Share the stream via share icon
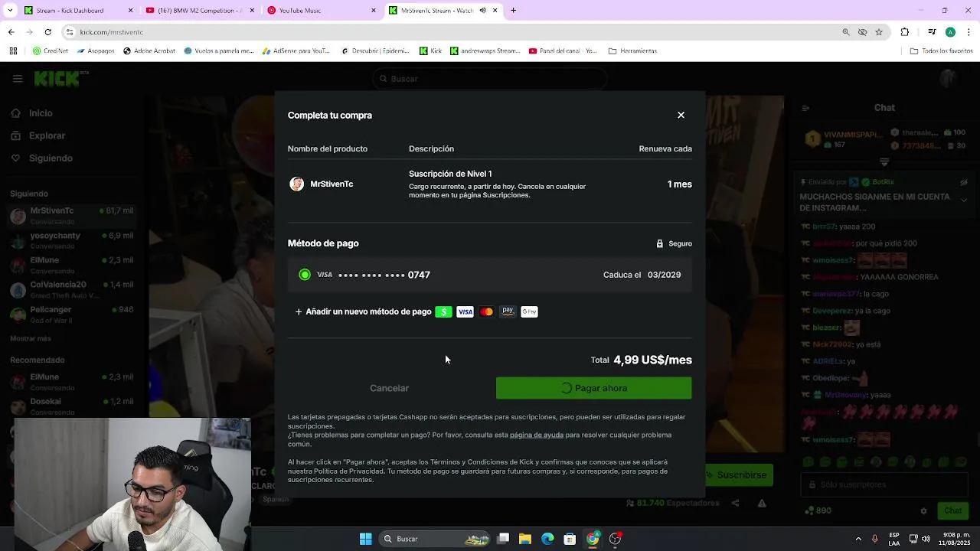The height and width of the screenshot is (551, 980). pyautogui.click(x=735, y=503)
